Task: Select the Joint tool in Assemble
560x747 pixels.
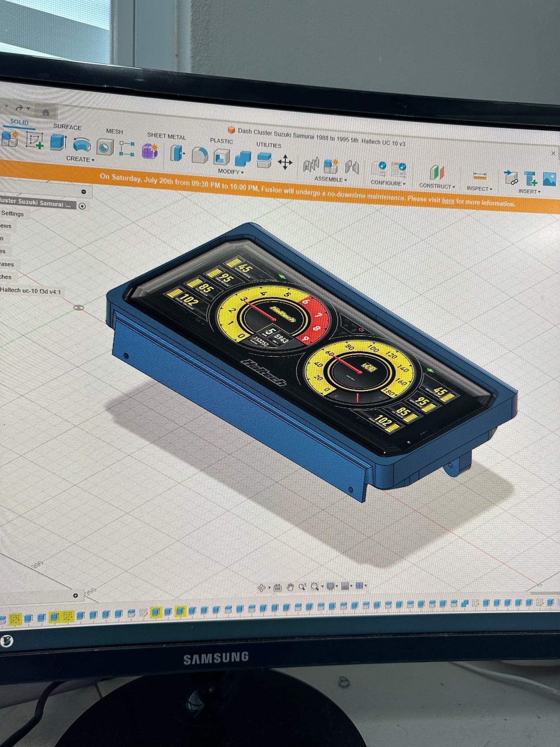Action: 311,165
